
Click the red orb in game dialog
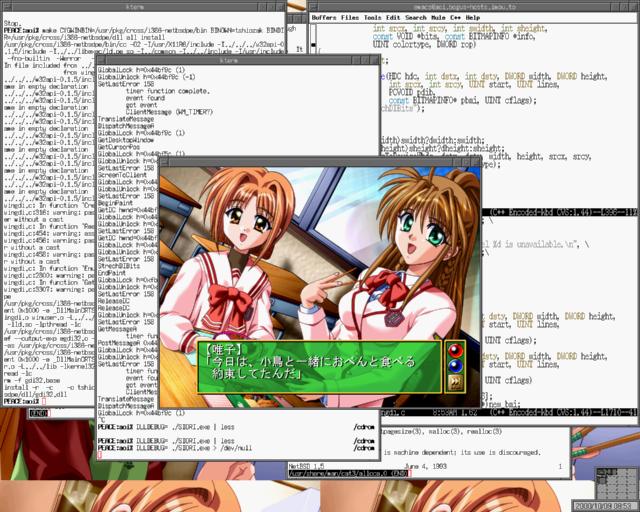[455, 350]
